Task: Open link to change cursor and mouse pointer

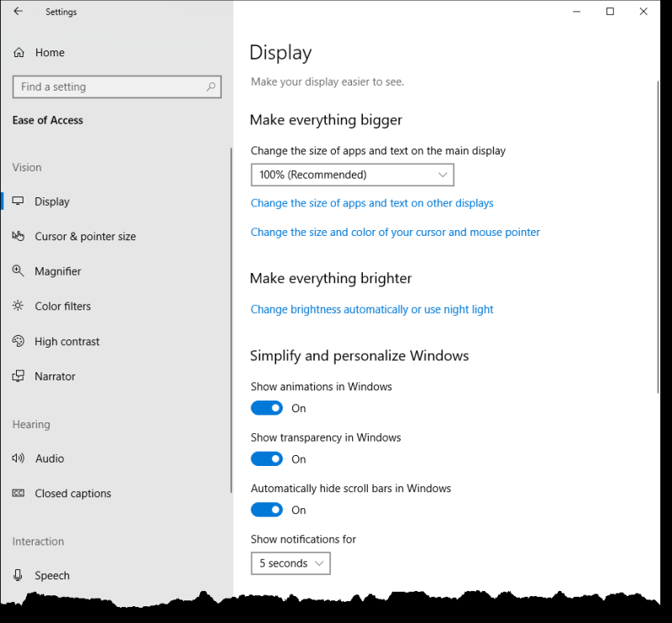Action: coord(395,233)
